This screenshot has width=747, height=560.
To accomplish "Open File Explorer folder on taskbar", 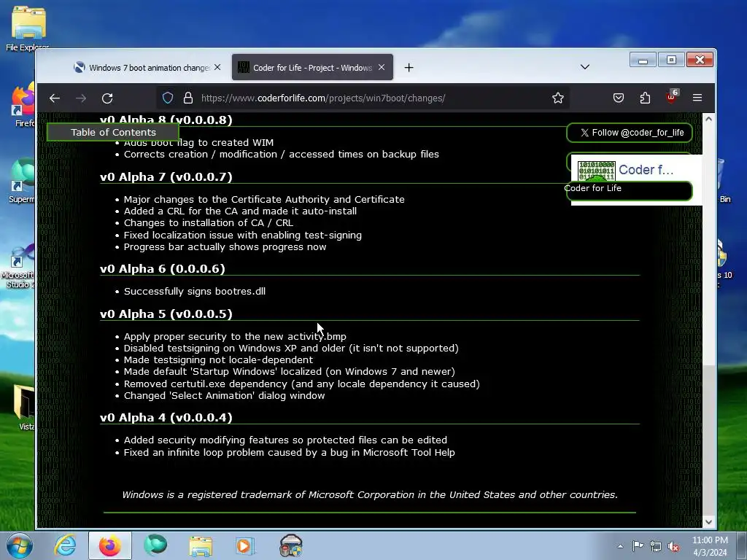I will (201, 545).
